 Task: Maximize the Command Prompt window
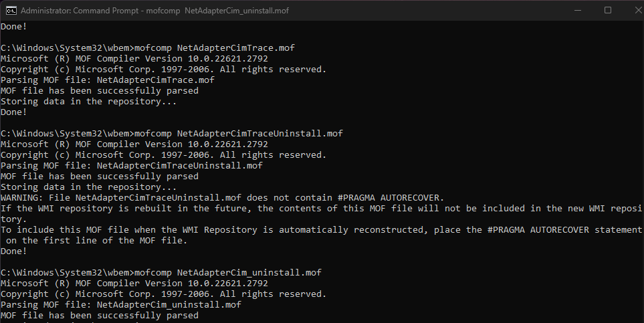click(608, 10)
